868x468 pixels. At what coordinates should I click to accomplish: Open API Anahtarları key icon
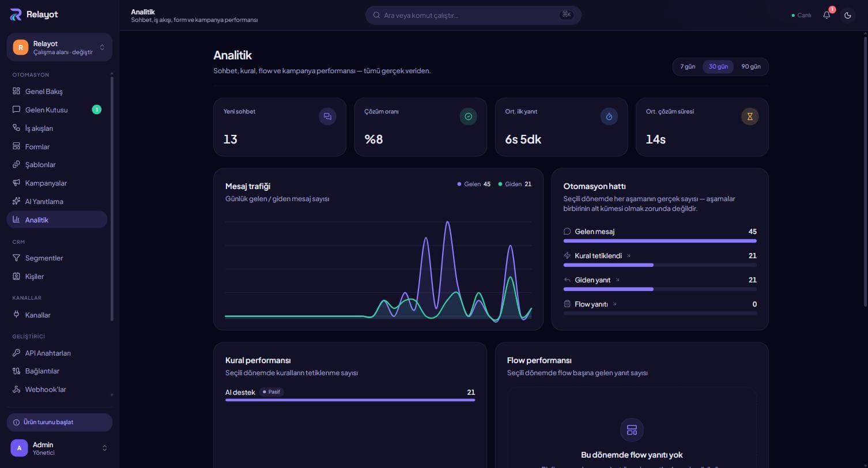[16, 353]
